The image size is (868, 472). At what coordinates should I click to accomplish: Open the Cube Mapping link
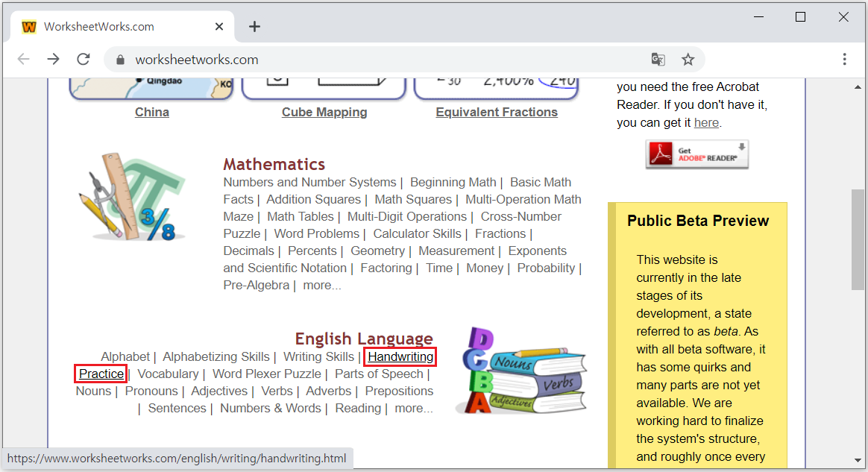coord(324,113)
